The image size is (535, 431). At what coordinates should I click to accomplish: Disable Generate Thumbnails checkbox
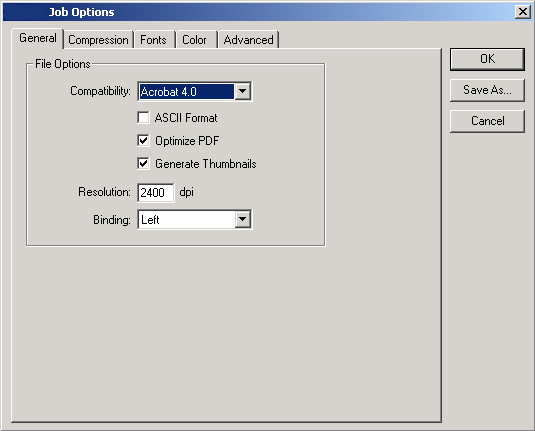click(x=143, y=163)
